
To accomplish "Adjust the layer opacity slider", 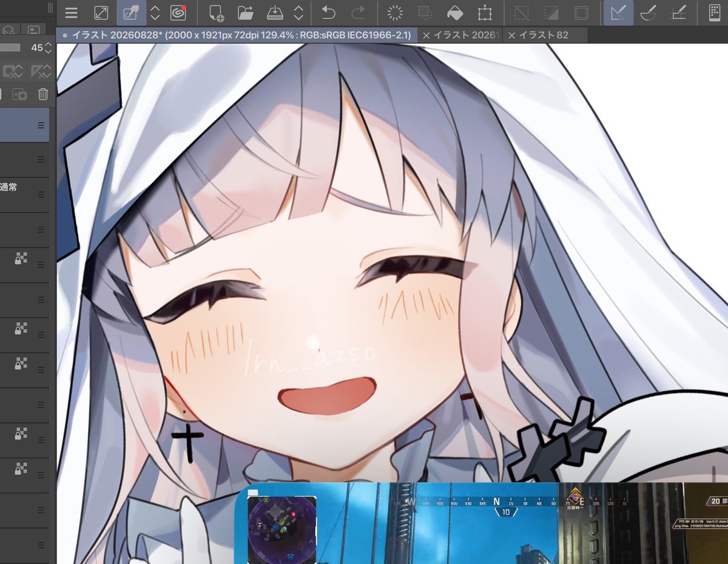I will pos(10,47).
